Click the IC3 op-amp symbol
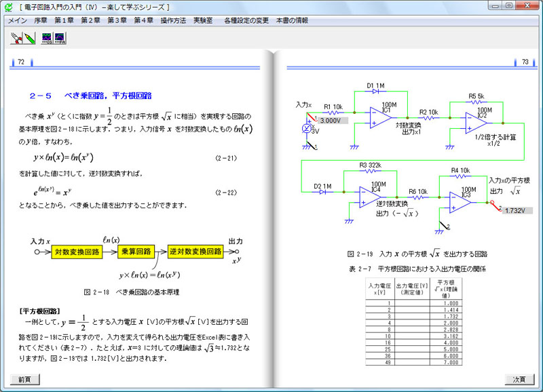This screenshot has height=392, width=543. point(460,202)
